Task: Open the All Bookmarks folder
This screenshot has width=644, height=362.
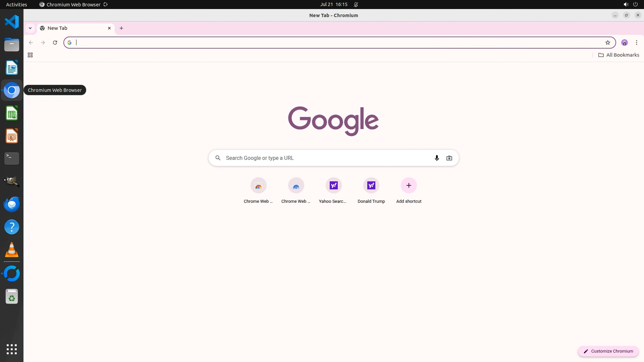Action: (619, 55)
